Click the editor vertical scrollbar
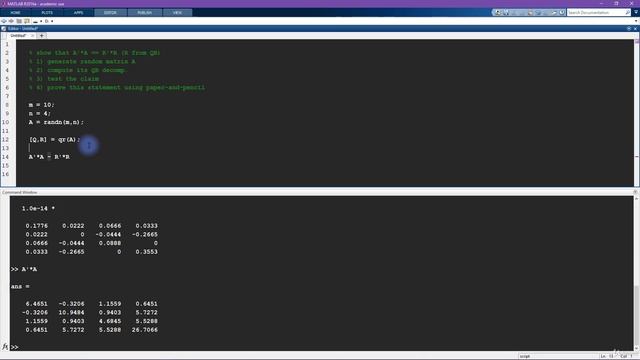Image resolution: width=640 pixels, height=360 pixels. (636, 112)
